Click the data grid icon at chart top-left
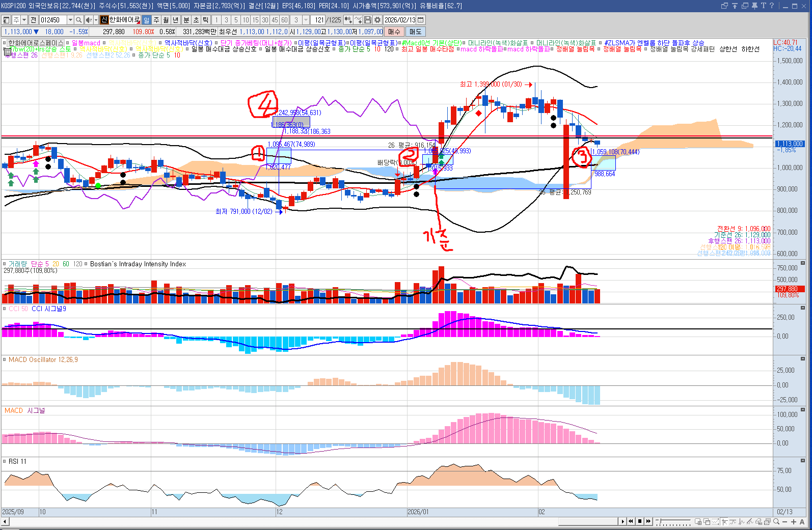812x530 pixels. pos(7,51)
